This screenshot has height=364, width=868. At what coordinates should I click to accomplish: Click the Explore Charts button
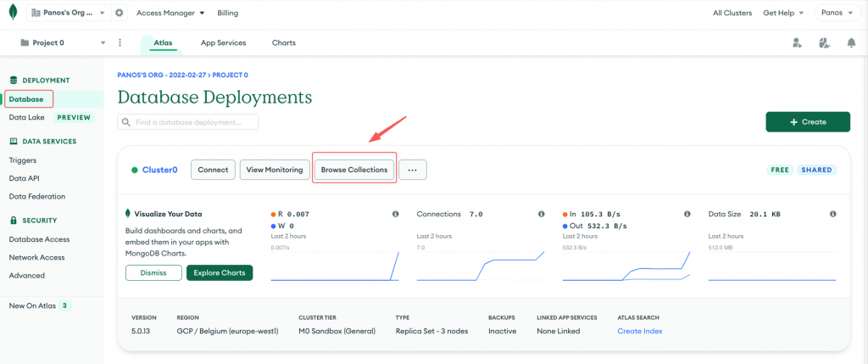tap(220, 272)
